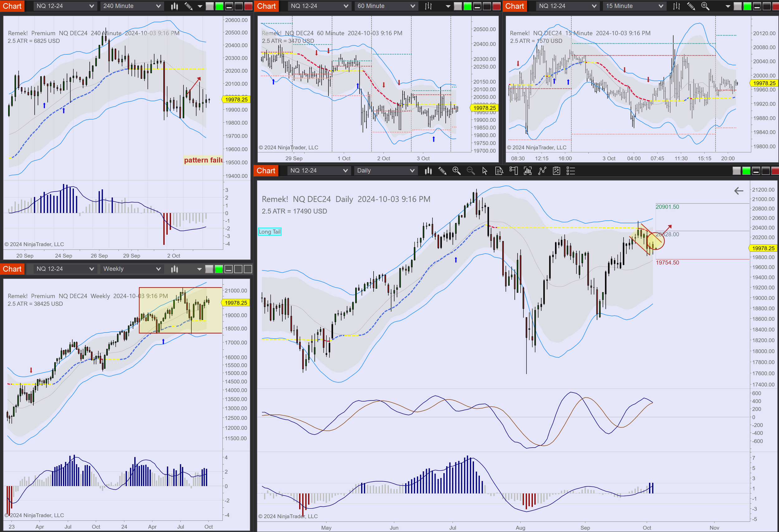Open the Data Box on the Daily chart
Image resolution: width=779 pixels, height=532 pixels.
[499, 171]
